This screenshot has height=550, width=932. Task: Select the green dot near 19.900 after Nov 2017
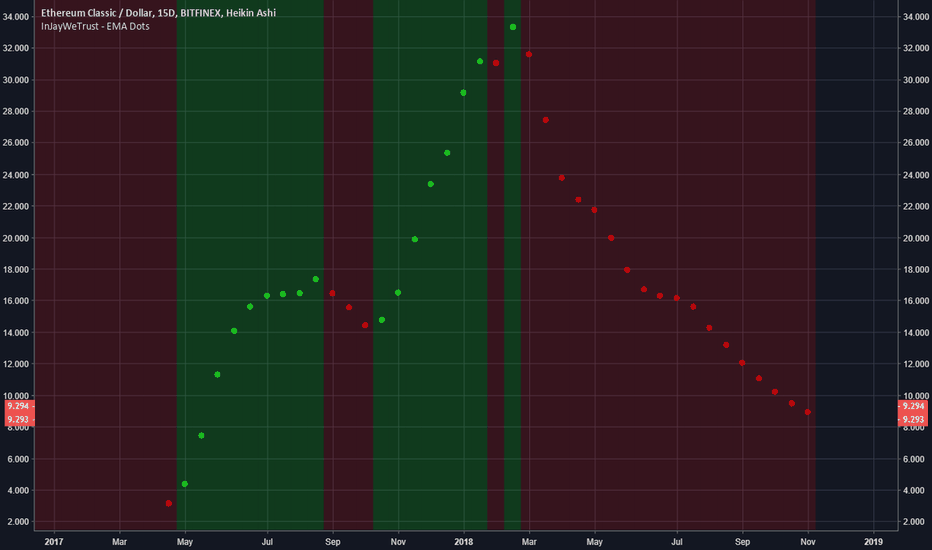tap(415, 240)
